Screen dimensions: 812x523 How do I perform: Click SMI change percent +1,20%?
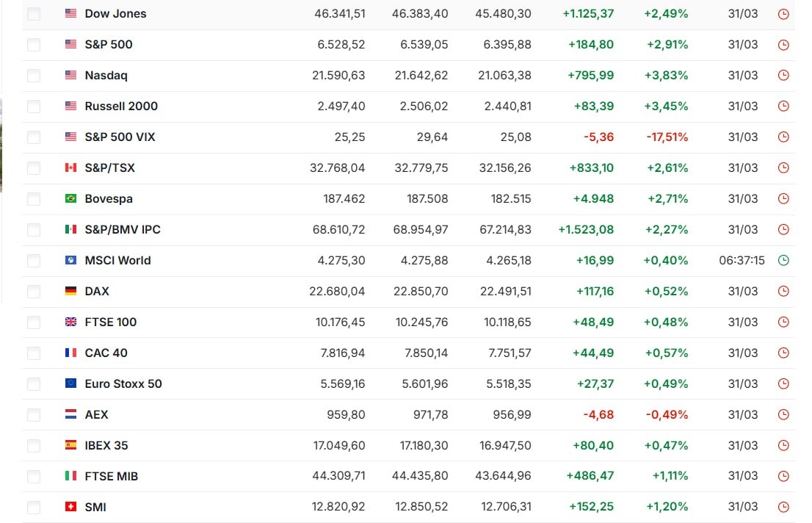(x=667, y=506)
